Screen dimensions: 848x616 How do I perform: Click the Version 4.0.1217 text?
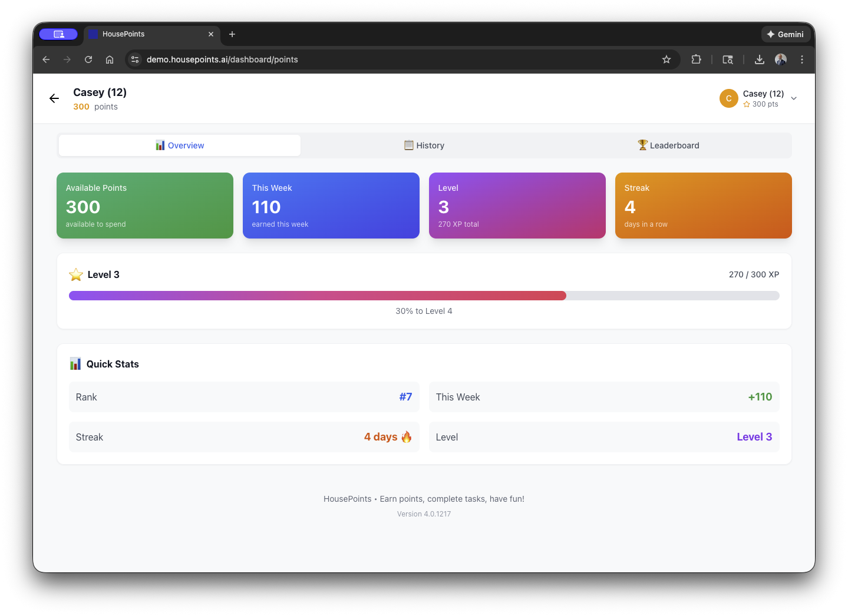point(424,514)
